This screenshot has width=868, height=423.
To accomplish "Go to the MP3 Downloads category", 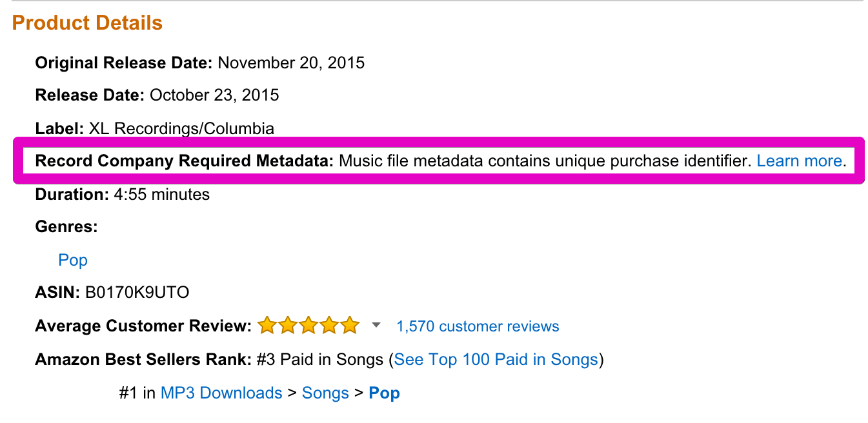I will click(x=221, y=393).
